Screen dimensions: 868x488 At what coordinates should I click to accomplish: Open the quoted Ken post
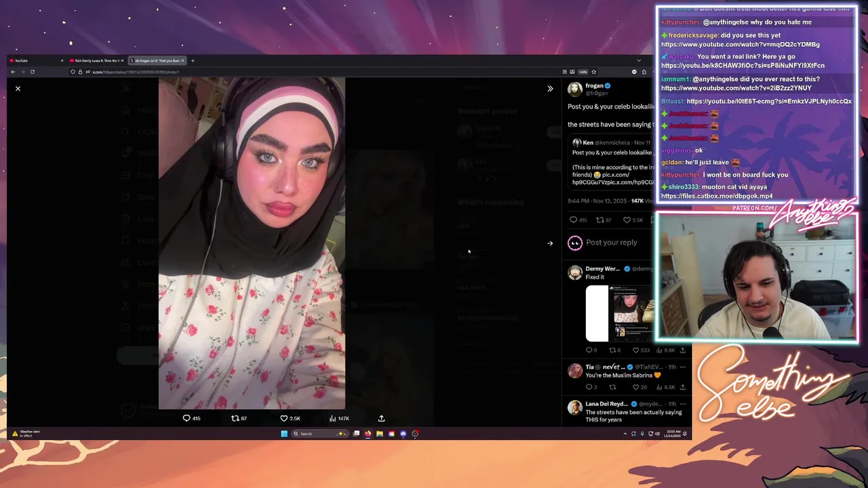click(x=612, y=162)
